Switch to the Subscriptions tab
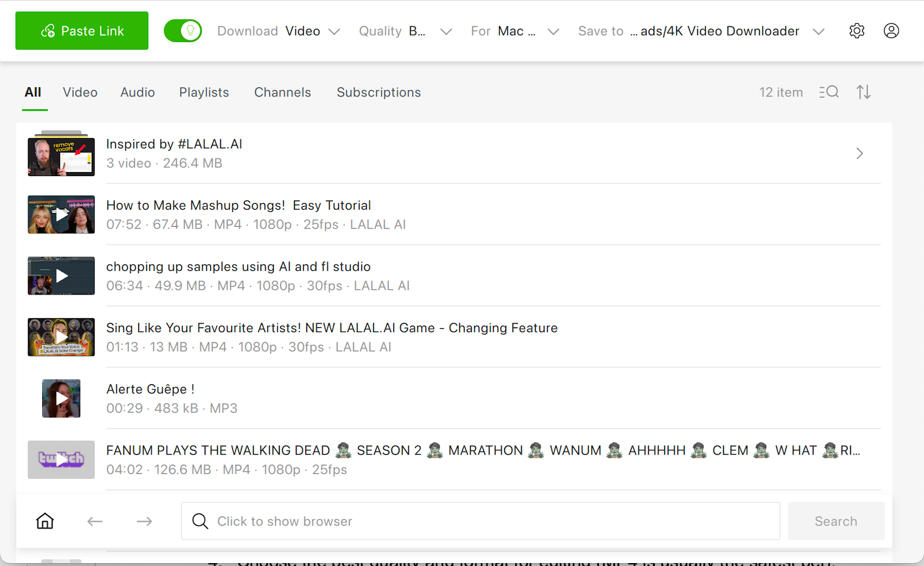The image size is (924, 566). (x=378, y=92)
